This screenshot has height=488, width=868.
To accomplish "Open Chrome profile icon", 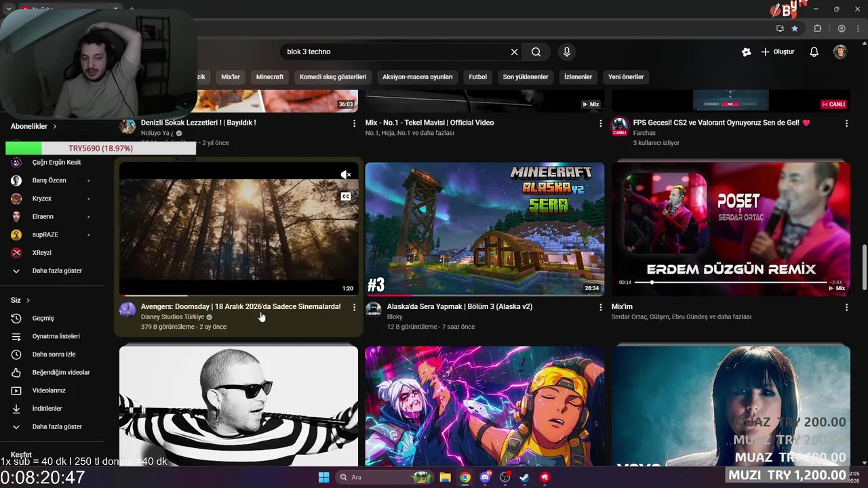I will coord(842,28).
